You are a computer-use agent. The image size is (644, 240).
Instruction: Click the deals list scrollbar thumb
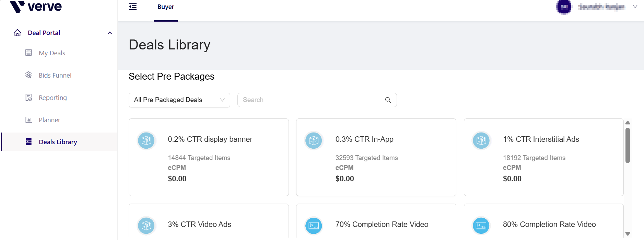[628, 145]
